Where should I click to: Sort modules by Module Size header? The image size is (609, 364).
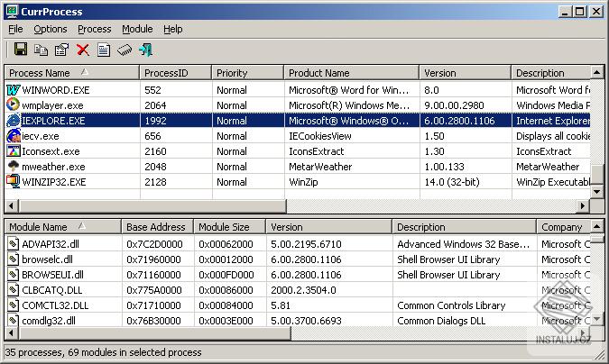[x=229, y=227]
